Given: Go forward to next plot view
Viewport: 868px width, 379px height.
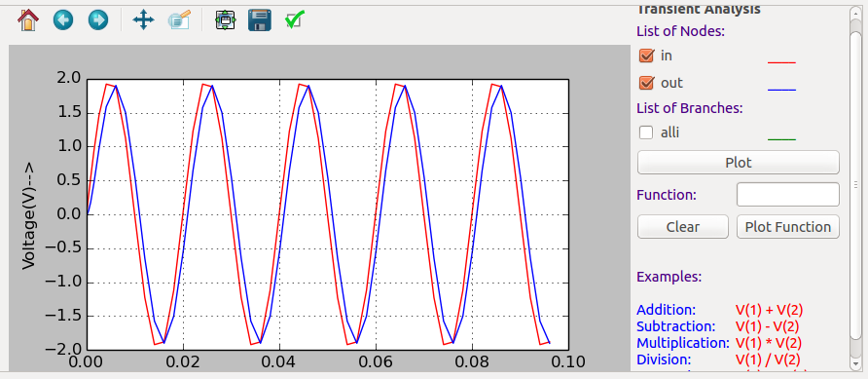Looking at the screenshot, I should point(98,20).
